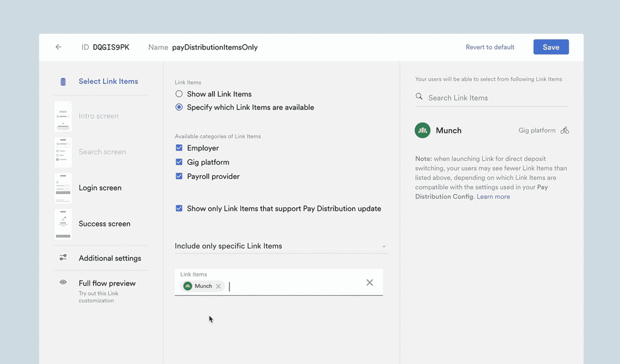The width and height of the screenshot is (620, 364).
Task: Click the Intro screen thumbnail
Action: click(63, 116)
